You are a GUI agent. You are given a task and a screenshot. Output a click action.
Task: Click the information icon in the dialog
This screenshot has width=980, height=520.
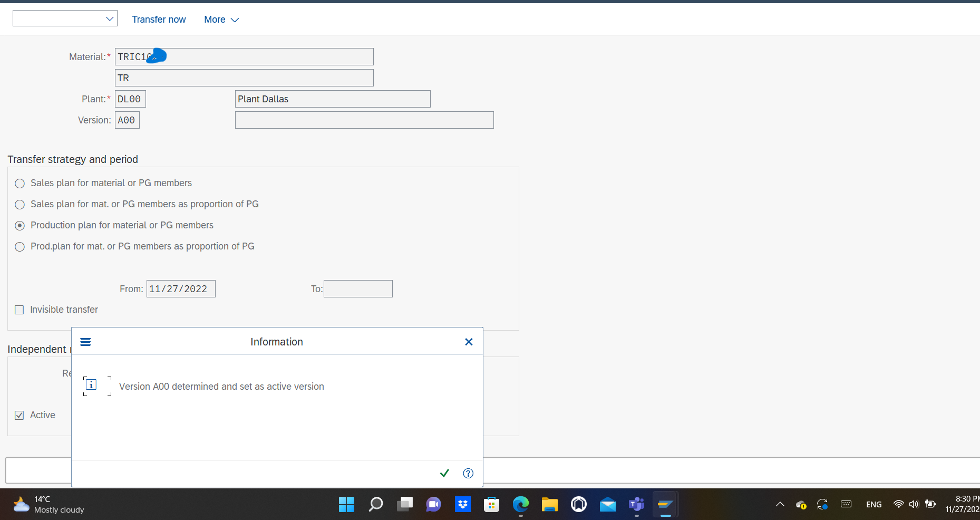91,386
